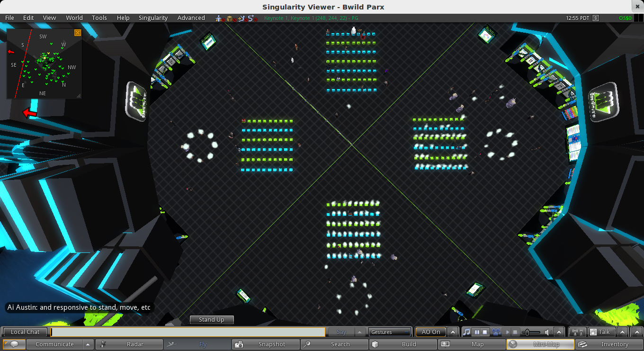Click the Keynote 1 region location text

tap(312, 18)
